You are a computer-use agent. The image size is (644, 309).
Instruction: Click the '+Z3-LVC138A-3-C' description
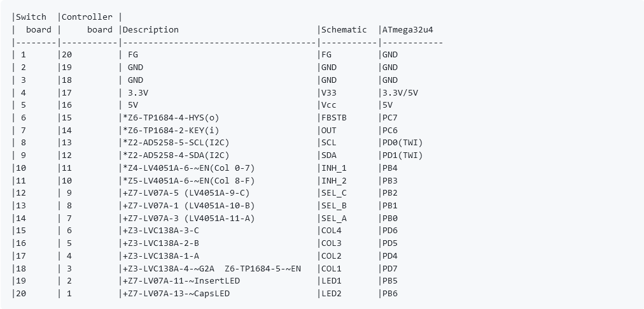[161, 231]
